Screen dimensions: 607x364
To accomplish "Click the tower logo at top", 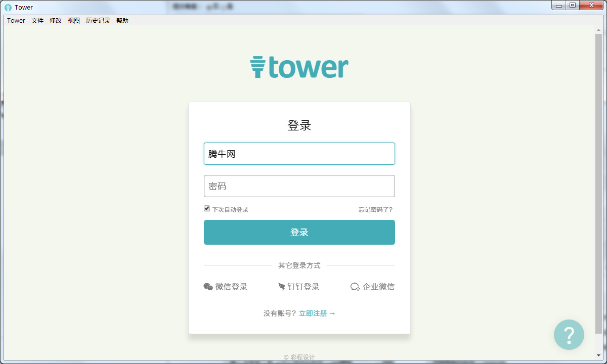I will [x=299, y=67].
